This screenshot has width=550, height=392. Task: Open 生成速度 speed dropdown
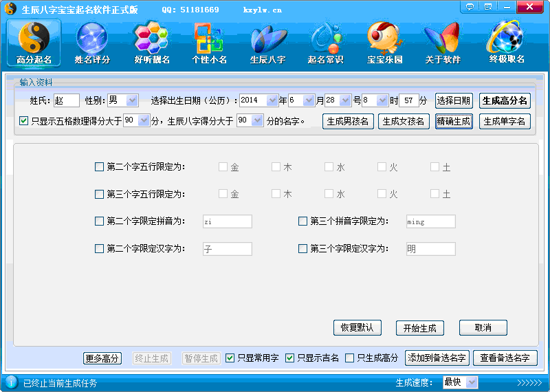coord(472,382)
